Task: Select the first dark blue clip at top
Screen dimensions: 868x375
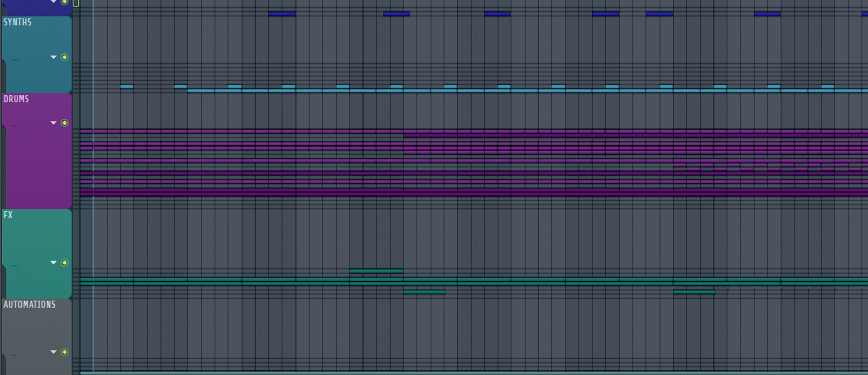Action: point(282,14)
